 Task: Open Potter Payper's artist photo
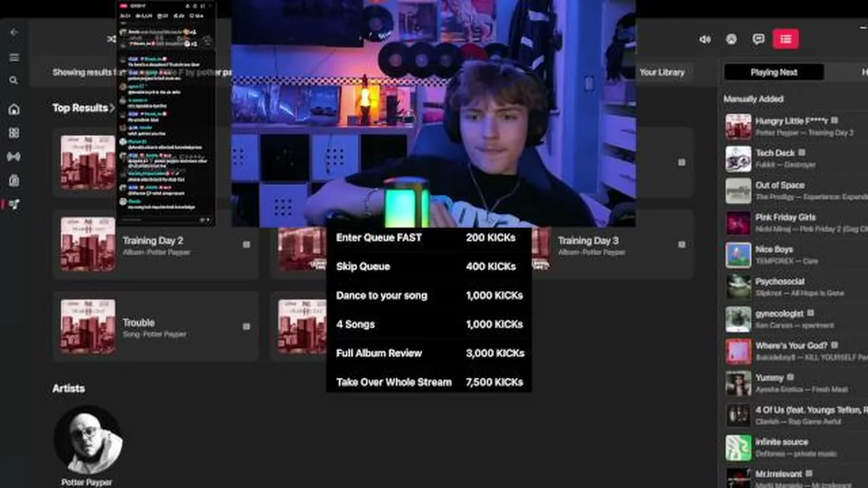(87, 440)
